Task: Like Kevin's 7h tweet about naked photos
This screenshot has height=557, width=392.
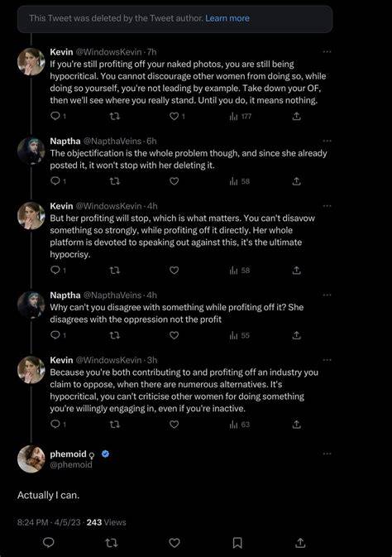Action: point(174,116)
